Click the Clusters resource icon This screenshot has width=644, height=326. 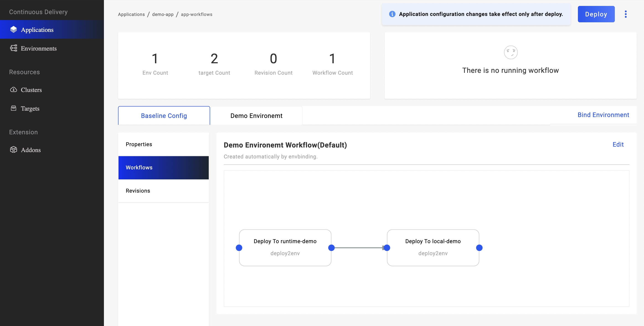14,89
